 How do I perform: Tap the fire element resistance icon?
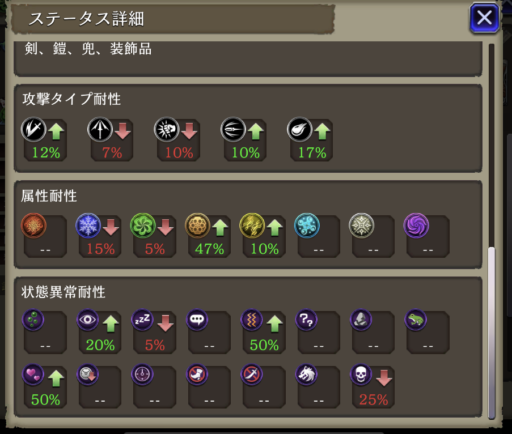[34, 226]
